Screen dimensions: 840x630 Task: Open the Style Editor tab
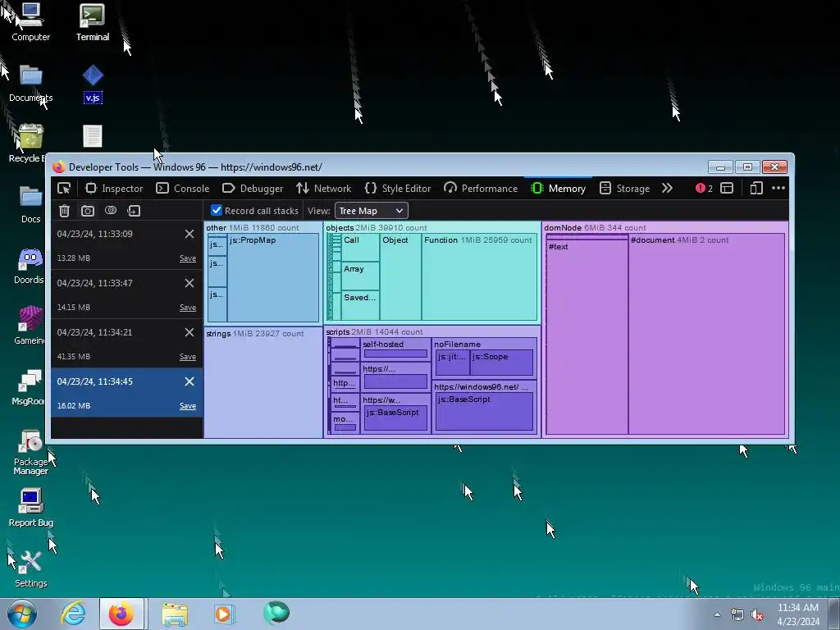(x=398, y=189)
